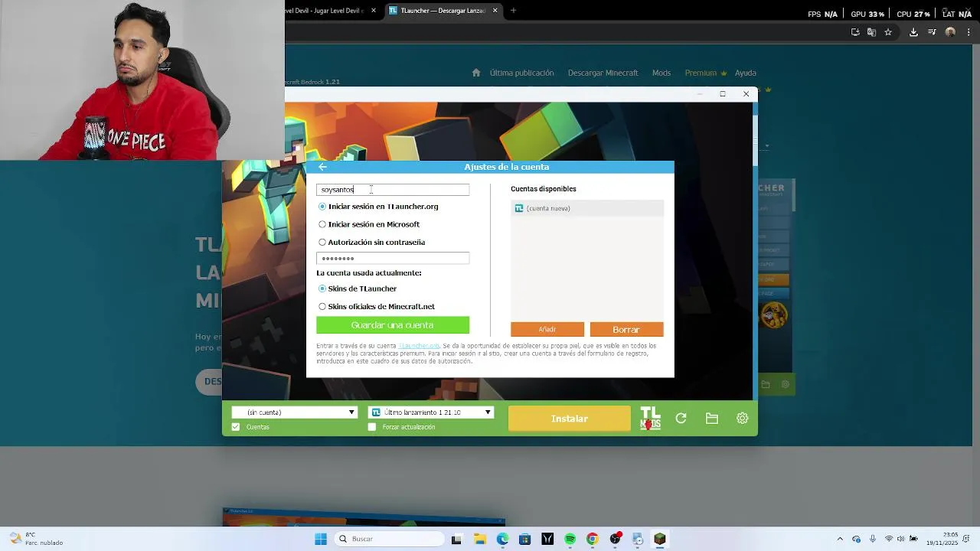Image resolution: width=980 pixels, height=551 pixels.
Task: Open the clock and date flyout
Action: click(941, 539)
